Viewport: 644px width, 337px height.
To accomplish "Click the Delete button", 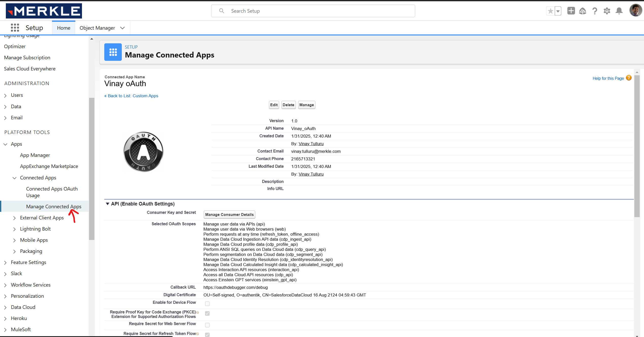I will 289,105.
